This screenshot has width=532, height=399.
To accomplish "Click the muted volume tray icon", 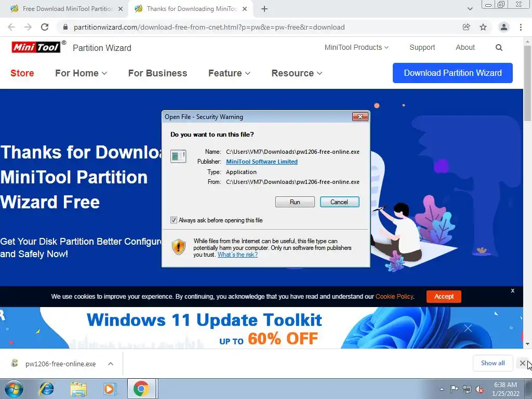I will [480, 389].
